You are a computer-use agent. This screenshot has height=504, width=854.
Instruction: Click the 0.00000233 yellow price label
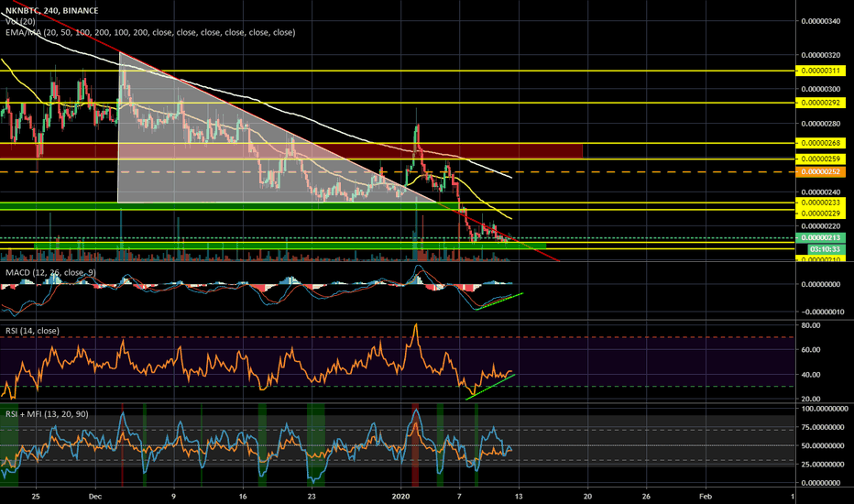pyautogui.click(x=820, y=203)
